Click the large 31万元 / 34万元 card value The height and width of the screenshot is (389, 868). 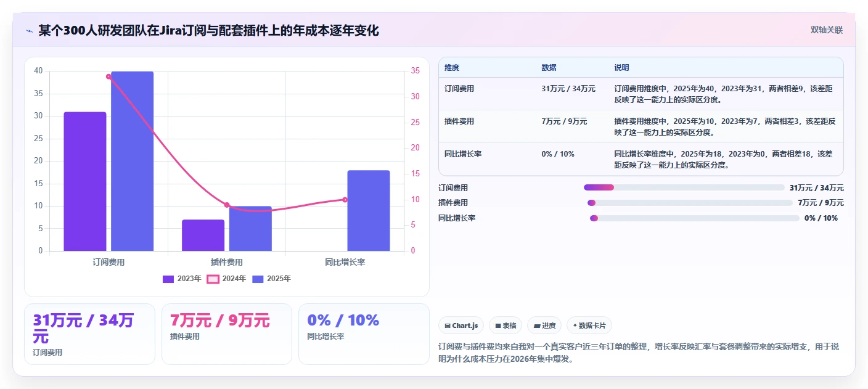point(83,329)
